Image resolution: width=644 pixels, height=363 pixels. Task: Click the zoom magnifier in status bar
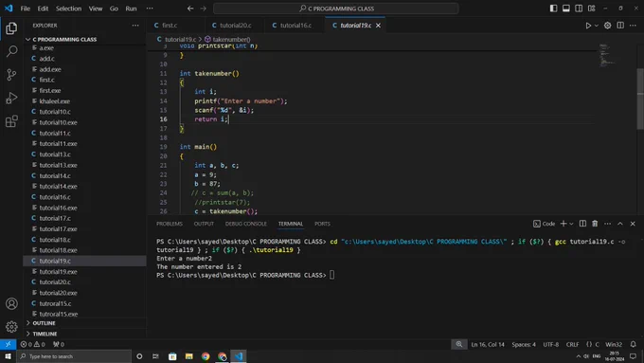pos(458,344)
